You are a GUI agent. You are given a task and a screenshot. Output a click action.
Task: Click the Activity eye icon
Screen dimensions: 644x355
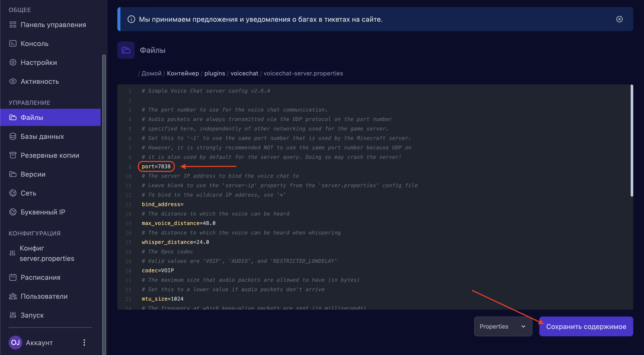[13, 81]
